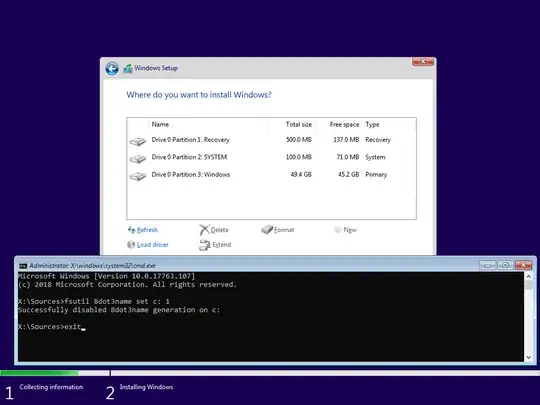This screenshot has height=405, width=540.
Task: Click cmd scrollbar down arrow
Action: pyautogui.click(x=529, y=357)
